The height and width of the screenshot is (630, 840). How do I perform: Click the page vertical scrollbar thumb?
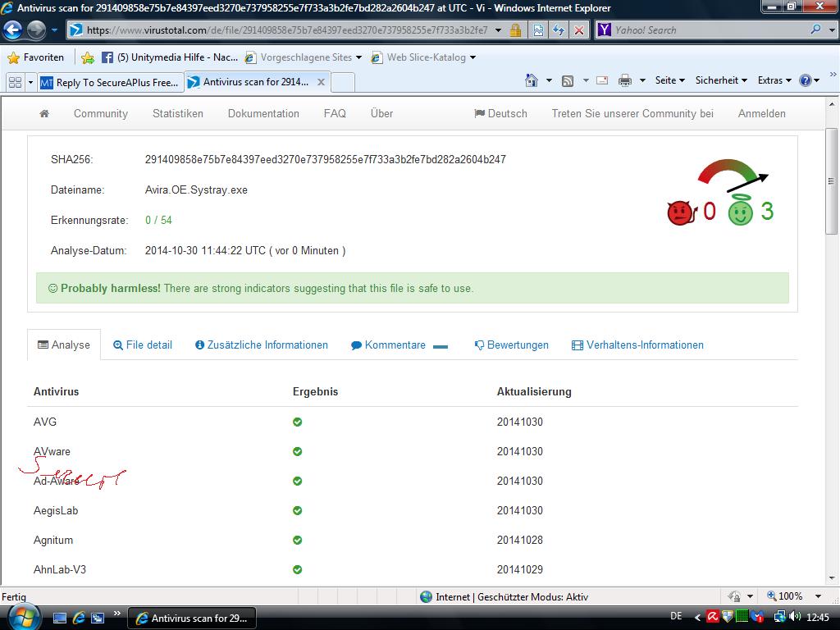831,181
